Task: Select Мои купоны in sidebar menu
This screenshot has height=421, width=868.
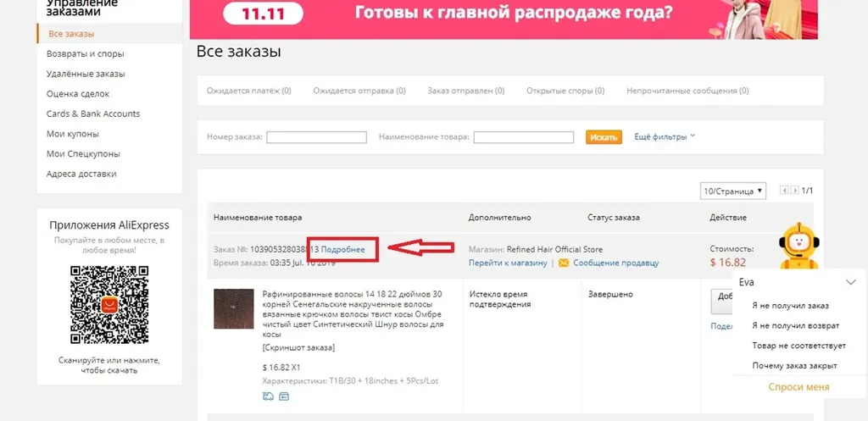Action: (73, 134)
